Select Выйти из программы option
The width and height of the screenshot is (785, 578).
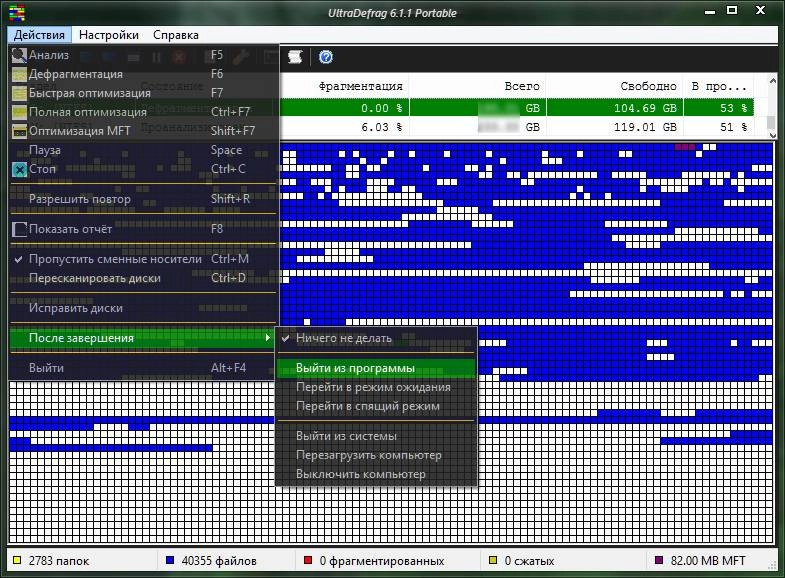[375, 368]
